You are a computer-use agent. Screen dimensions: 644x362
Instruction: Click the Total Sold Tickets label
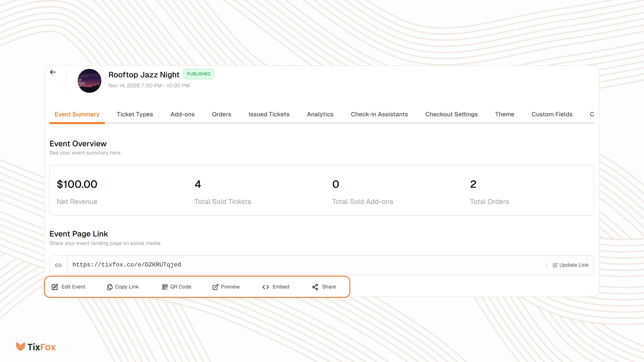tap(223, 202)
